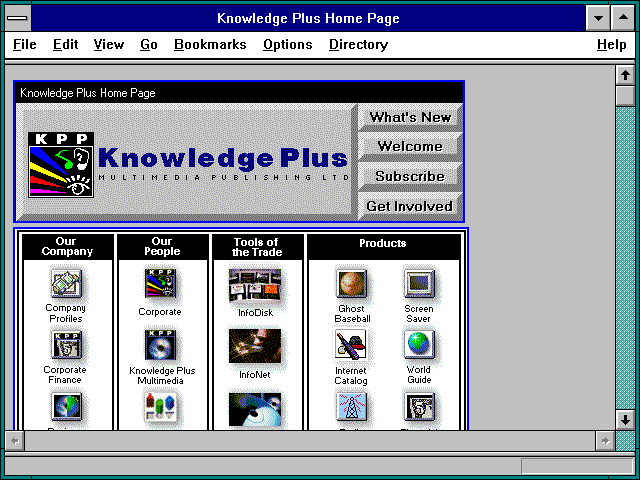
Task: Click the World Guide label
Action: coord(419,375)
